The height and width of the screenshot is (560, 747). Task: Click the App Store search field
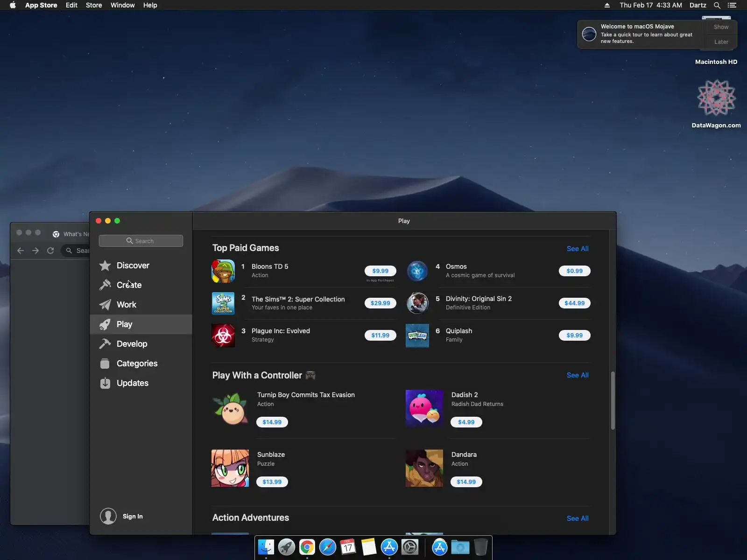[141, 241]
